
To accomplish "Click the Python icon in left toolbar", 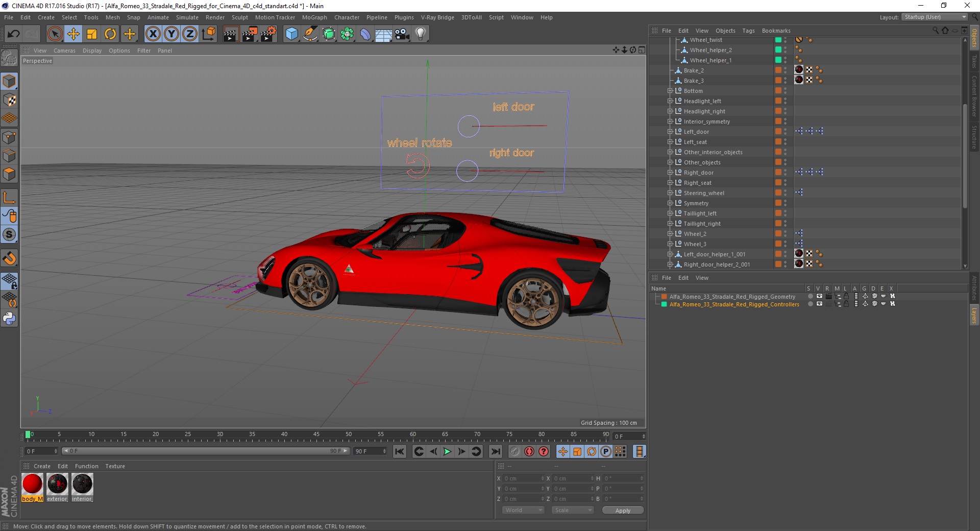I will point(9,318).
